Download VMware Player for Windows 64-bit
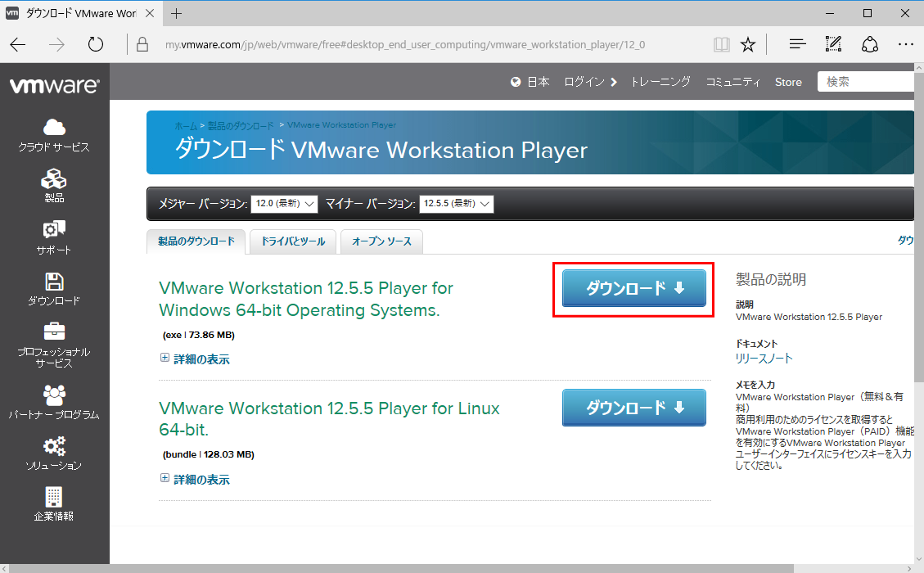The image size is (924, 573). (x=634, y=288)
